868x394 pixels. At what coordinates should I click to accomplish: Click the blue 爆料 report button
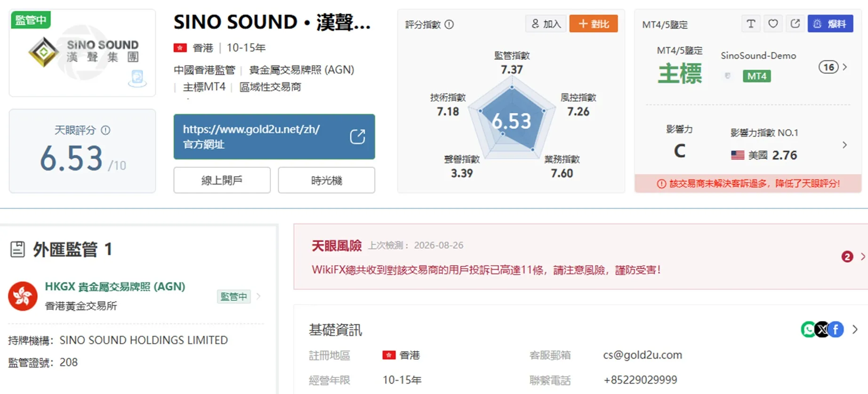pyautogui.click(x=830, y=24)
